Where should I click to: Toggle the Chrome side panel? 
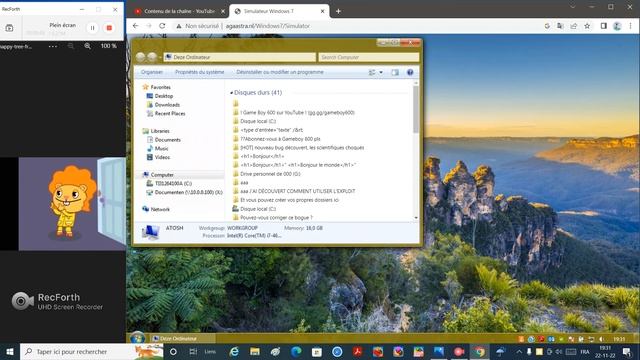(603, 26)
